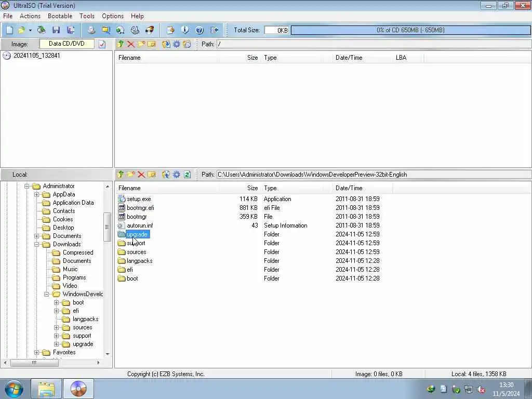
Task: Select setup.exe in the Local file list
Action: tap(139, 199)
